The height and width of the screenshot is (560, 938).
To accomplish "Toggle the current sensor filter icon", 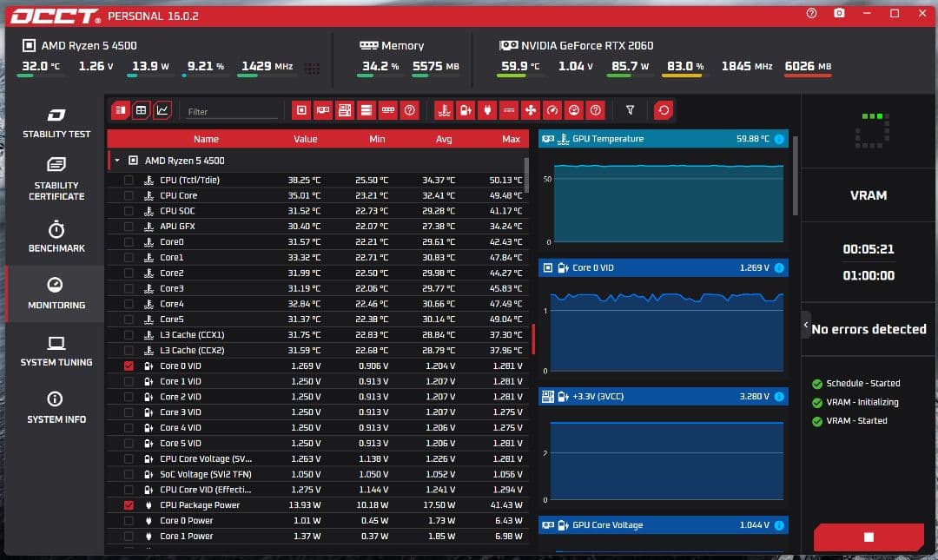I will pos(508,110).
